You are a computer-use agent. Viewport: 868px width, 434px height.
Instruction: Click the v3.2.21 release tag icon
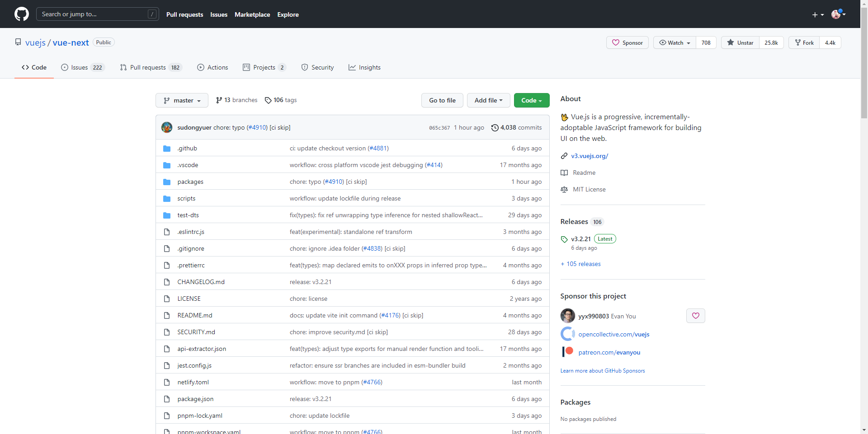[x=564, y=239]
